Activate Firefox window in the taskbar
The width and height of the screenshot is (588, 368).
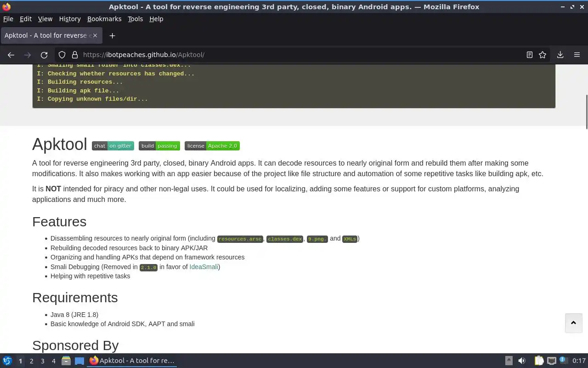coord(132,361)
